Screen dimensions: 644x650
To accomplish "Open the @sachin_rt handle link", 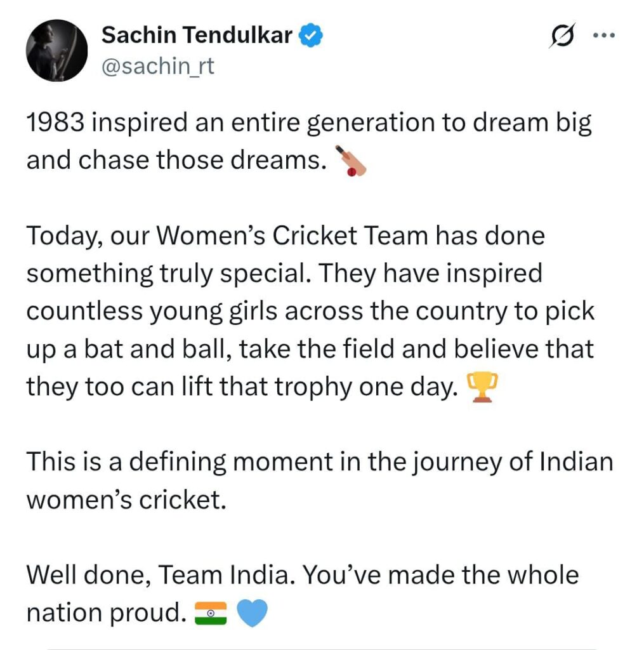I will tap(157, 65).
